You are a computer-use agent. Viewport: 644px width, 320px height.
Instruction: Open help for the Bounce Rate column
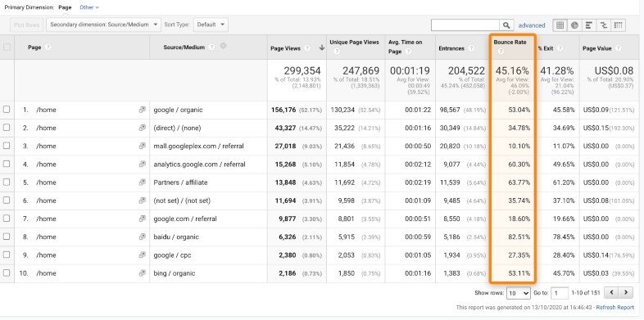501,52
